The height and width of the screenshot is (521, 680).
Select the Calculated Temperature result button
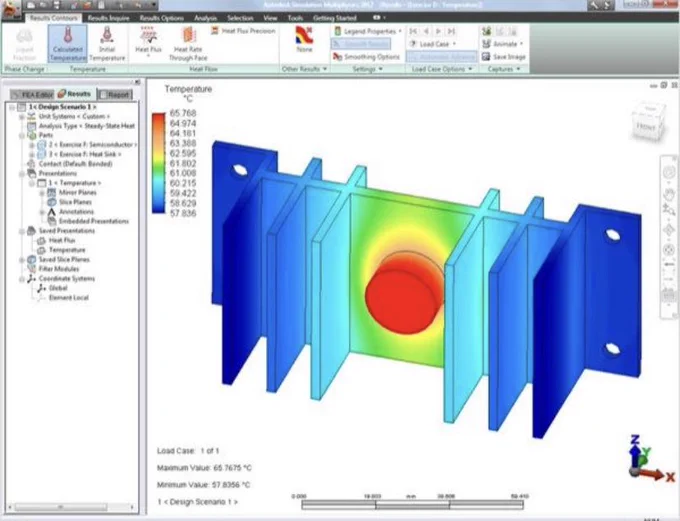(67, 43)
